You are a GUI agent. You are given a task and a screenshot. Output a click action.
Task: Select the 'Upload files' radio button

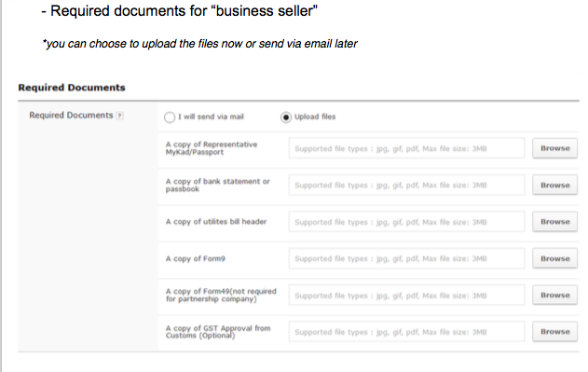(286, 117)
